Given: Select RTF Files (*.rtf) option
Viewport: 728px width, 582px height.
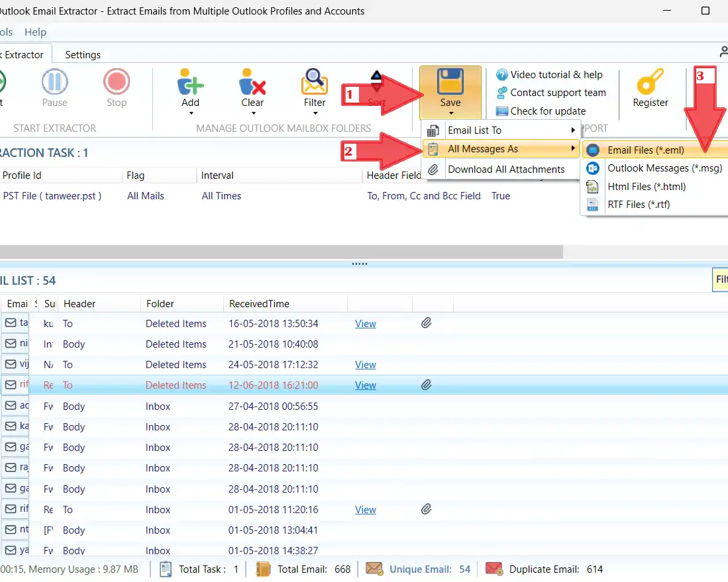Looking at the screenshot, I should click(654, 205).
